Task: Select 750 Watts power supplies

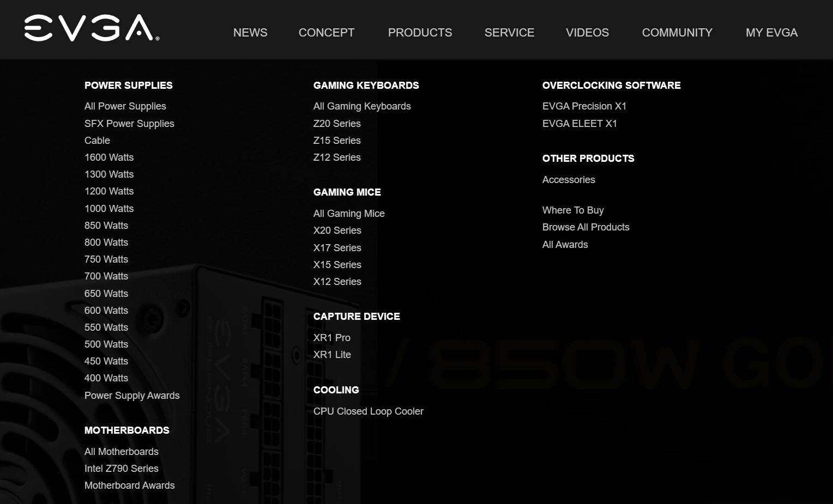Action: point(106,259)
